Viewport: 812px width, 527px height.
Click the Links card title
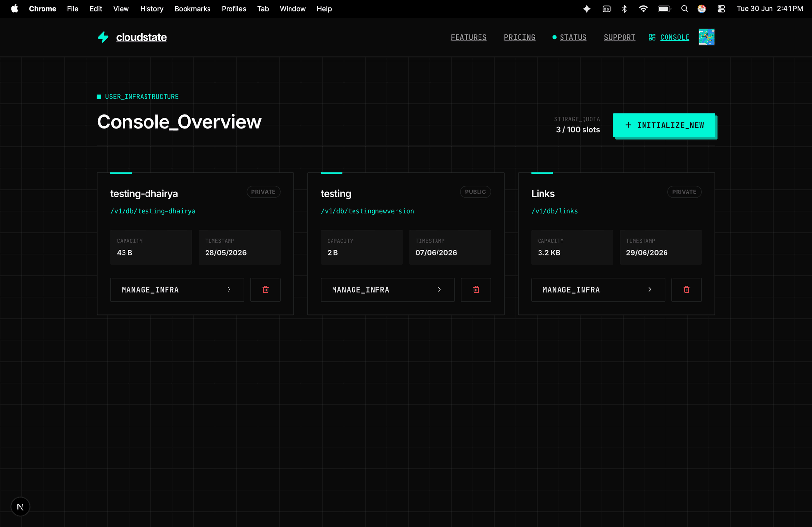coord(543,194)
